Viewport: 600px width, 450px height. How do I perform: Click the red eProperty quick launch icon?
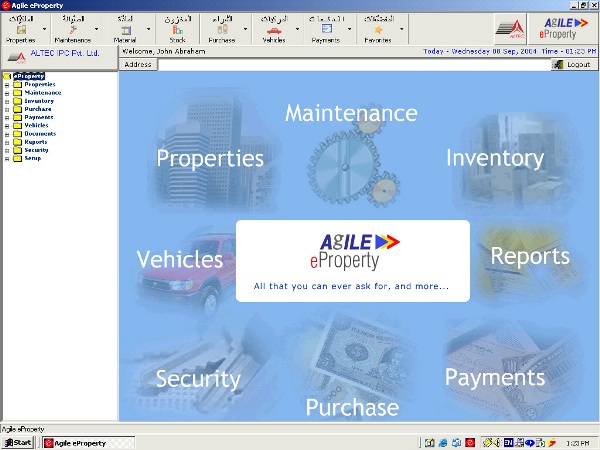(x=470, y=443)
